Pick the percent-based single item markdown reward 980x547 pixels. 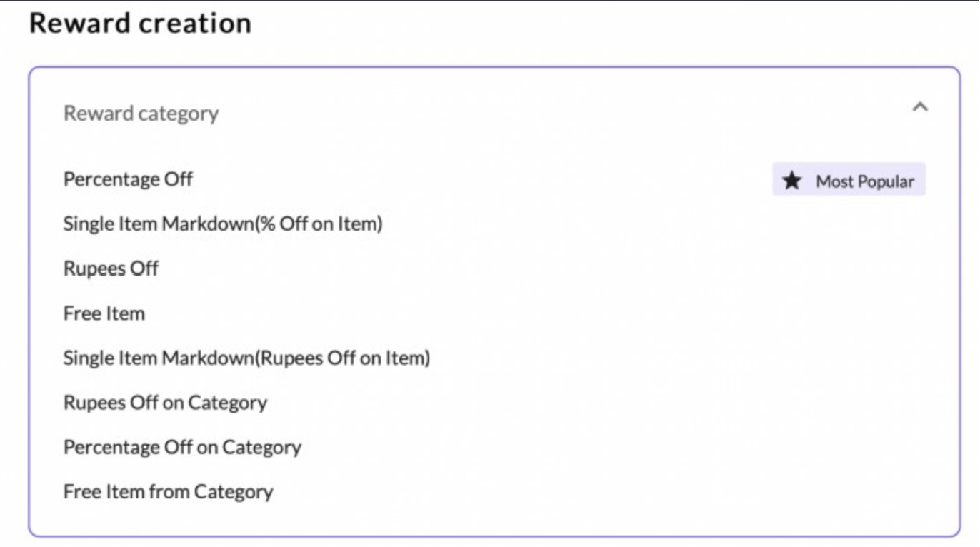(223, 224)
